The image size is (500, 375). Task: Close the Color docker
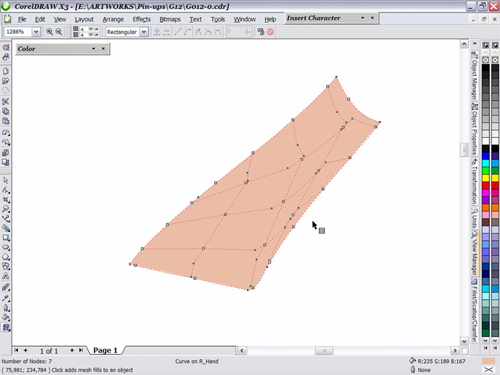pos(103,49)
